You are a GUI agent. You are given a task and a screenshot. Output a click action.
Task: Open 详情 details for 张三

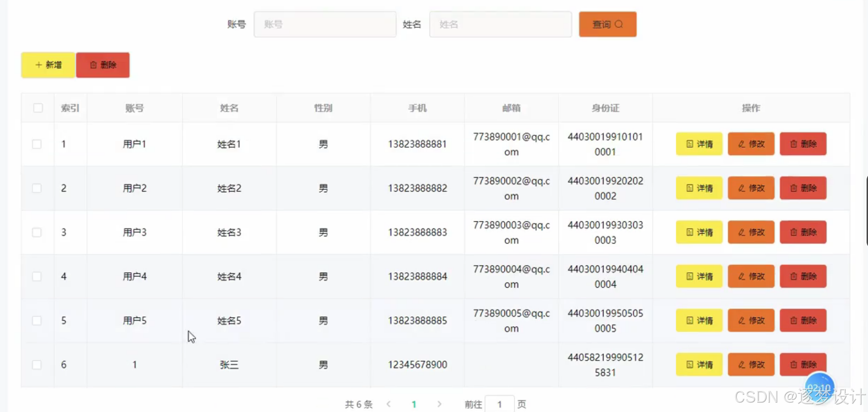point(699,365)
